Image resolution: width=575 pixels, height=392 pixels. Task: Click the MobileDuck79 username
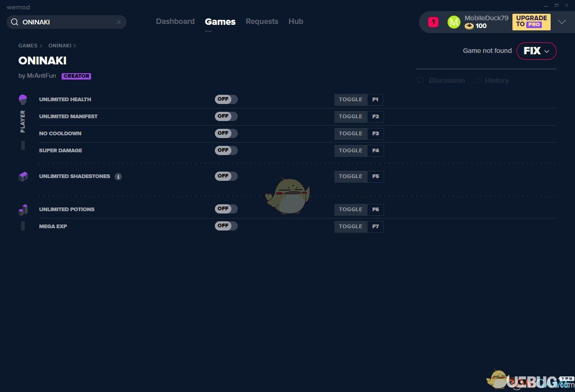tap(486, 18)
